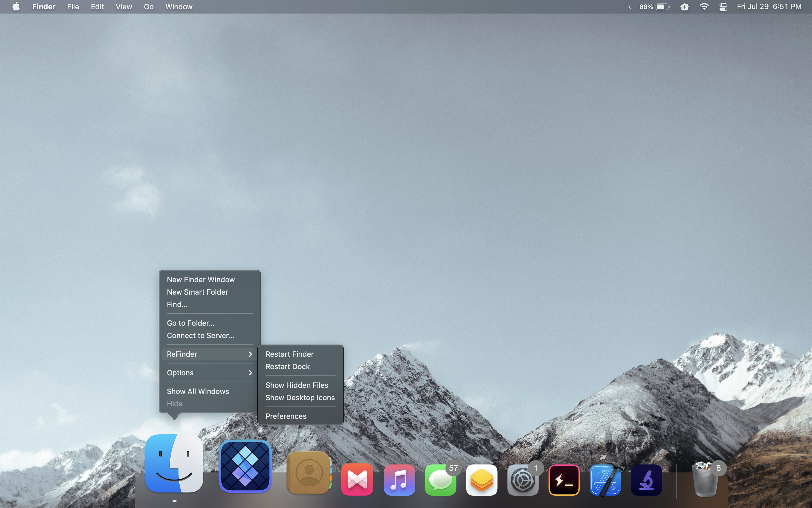Screen dimensions: 812x508
Task: Select Go to Folder...
Action: pyautogui.click(x=210, y=323)
